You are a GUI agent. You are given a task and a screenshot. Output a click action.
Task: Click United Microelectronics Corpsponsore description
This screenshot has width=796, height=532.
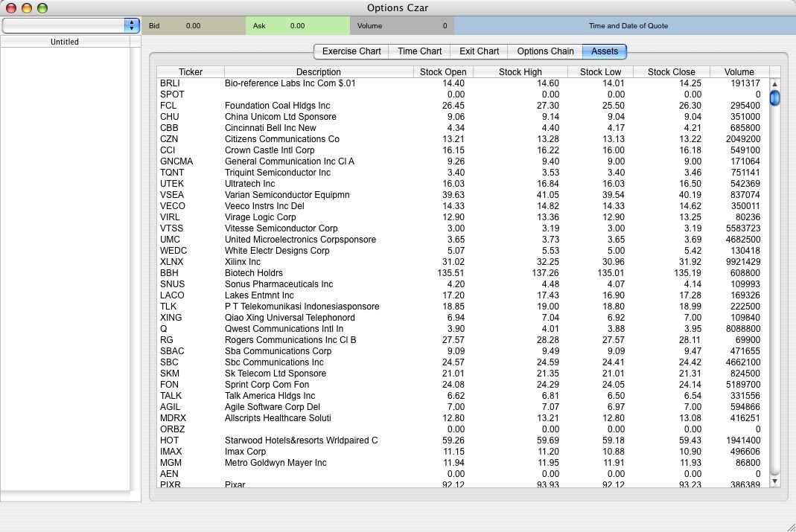click(300, 240)
